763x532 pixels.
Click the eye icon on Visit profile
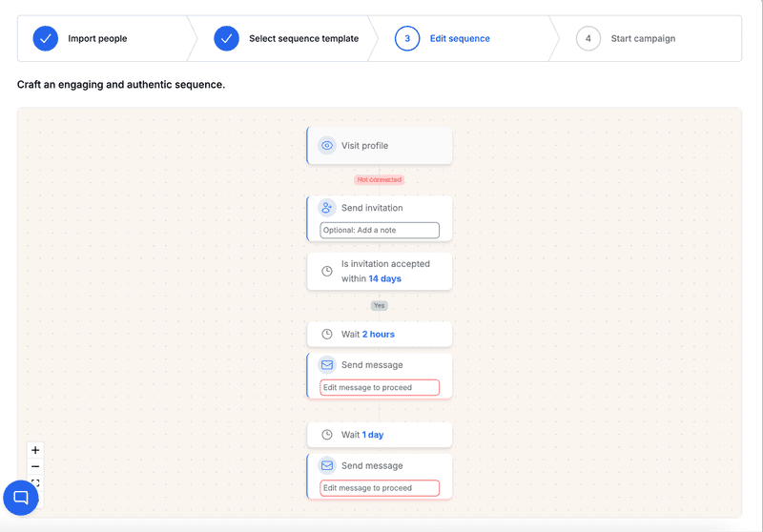pos(327,146)
